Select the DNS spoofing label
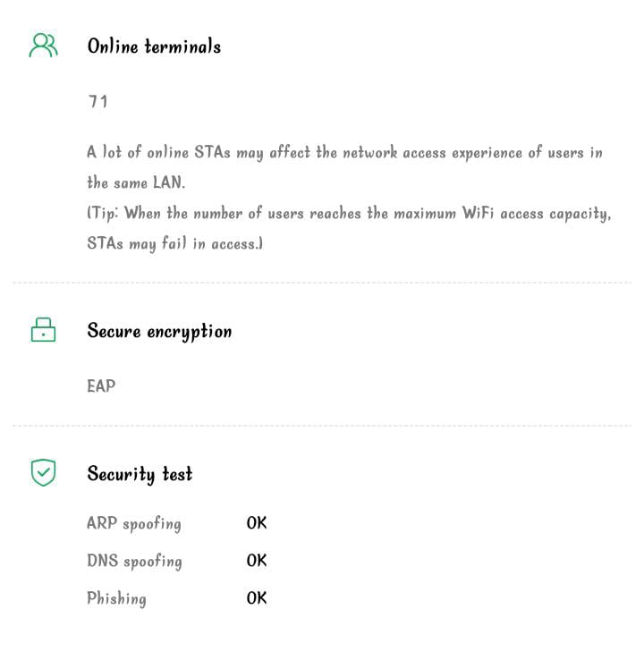Screen dimensions: 644x652 pos(134,562)
